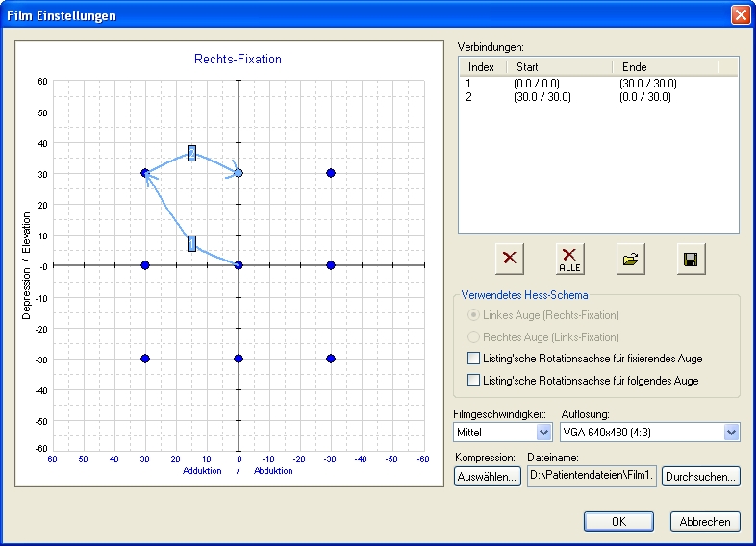Click Start value (0.0 / 0.0) in row 1
Viewport: 756px width, 546px height.
[537, 84]
